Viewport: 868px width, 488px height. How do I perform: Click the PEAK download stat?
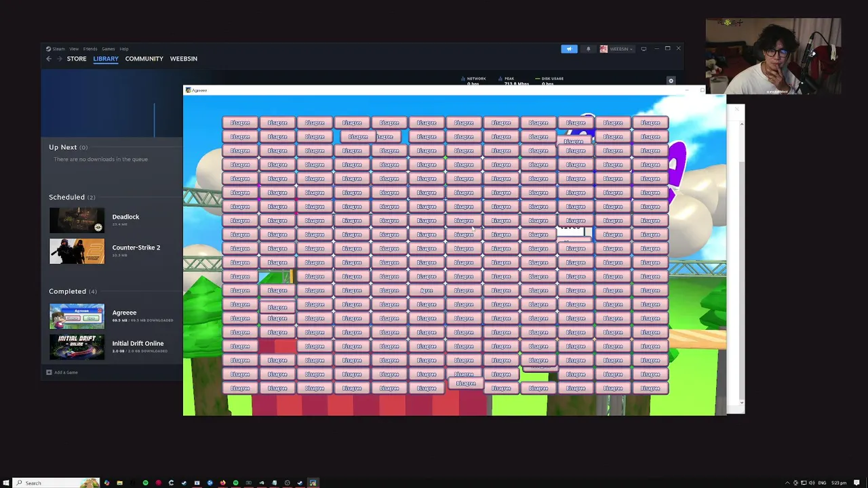coord(513,81)
